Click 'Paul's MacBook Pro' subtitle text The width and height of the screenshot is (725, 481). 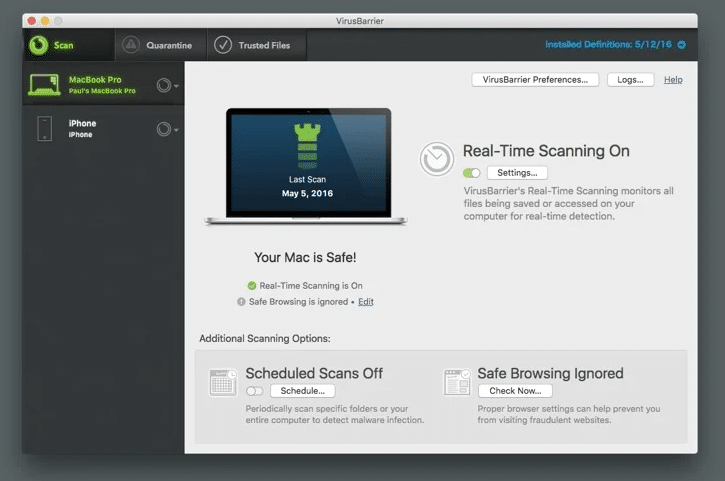tap(102, 91)
